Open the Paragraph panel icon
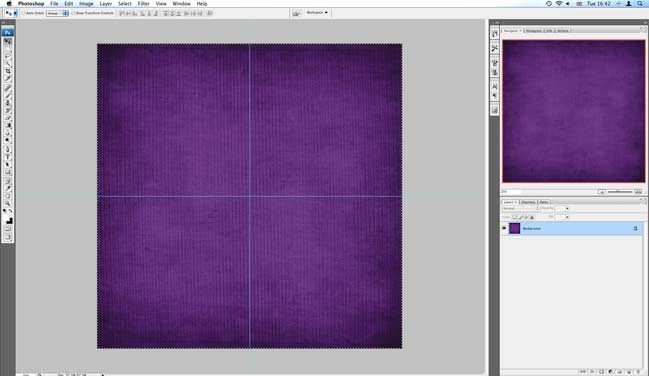649x376 pixels. (x=495, y=96)
